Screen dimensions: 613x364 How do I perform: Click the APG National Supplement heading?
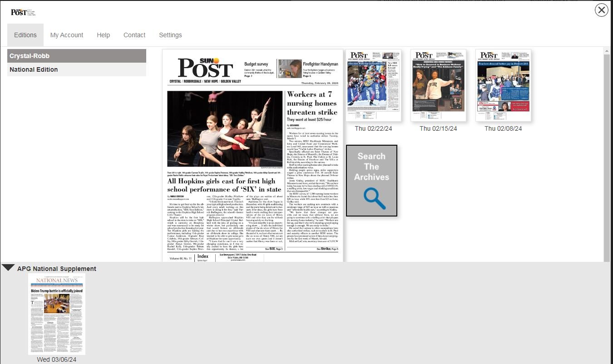[57, 269]
